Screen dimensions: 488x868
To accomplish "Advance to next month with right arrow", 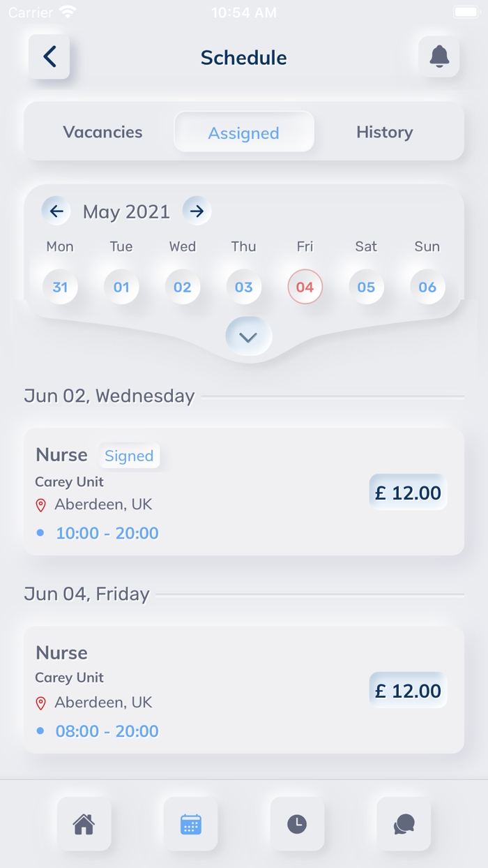I will (x=197, y=211).
